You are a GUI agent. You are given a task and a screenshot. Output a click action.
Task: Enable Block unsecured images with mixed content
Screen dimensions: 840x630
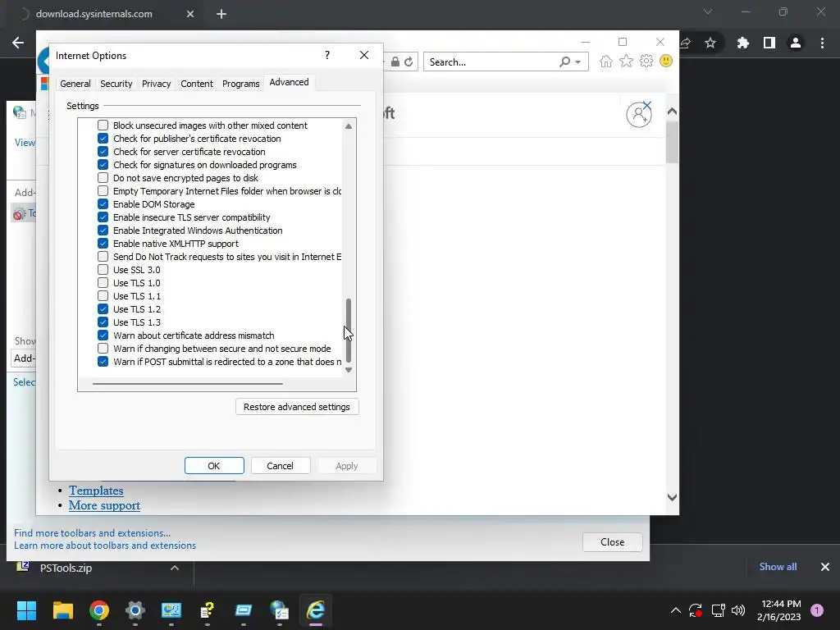point(103,126)
